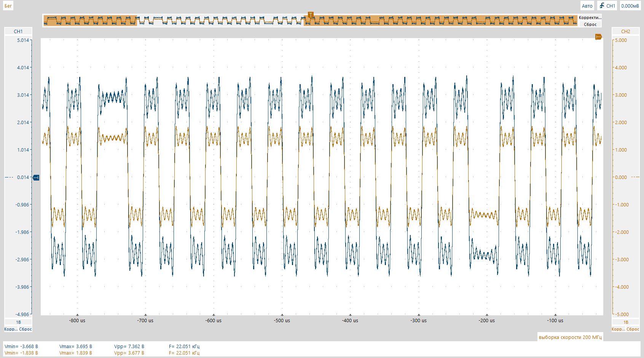The image size is (644, 358).
Task: Click the '-400 us' time axis label
Action: pos(350,321)
